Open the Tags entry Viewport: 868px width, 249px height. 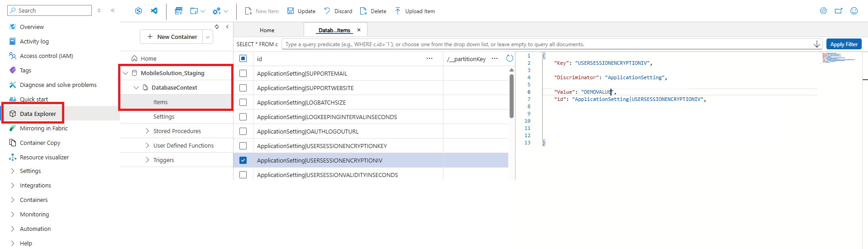click(25, 70)
